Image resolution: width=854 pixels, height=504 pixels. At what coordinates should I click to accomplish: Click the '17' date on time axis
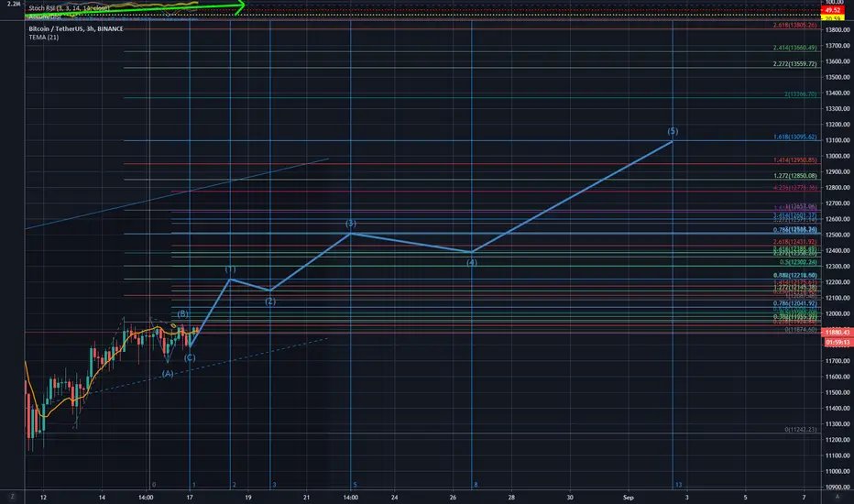(x=190, y=497)
